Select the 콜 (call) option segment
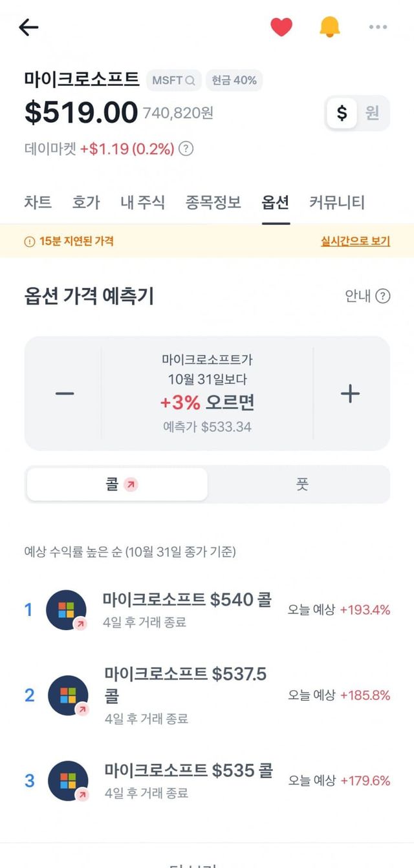The height and width of the screenshot is (868, 414). (x=118, y=484)
